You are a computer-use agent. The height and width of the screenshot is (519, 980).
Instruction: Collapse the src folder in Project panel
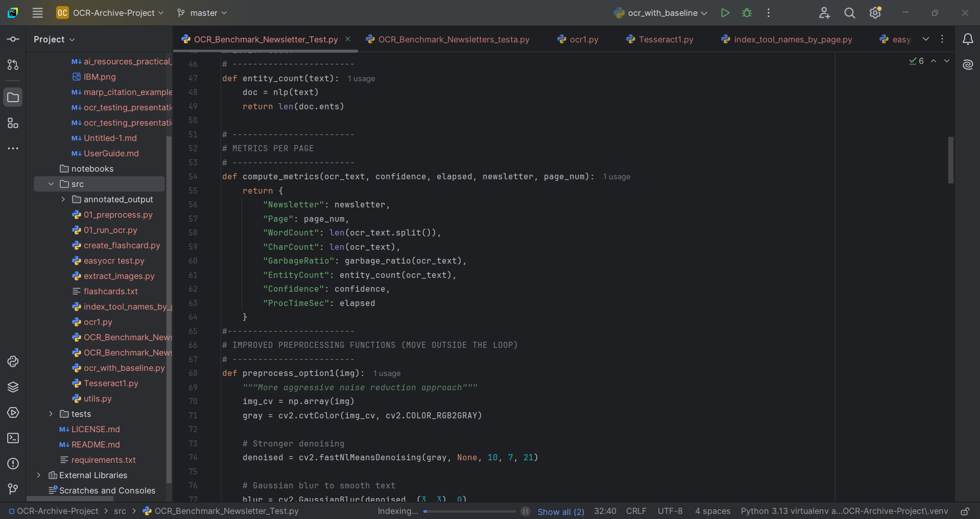coord(51,184)
